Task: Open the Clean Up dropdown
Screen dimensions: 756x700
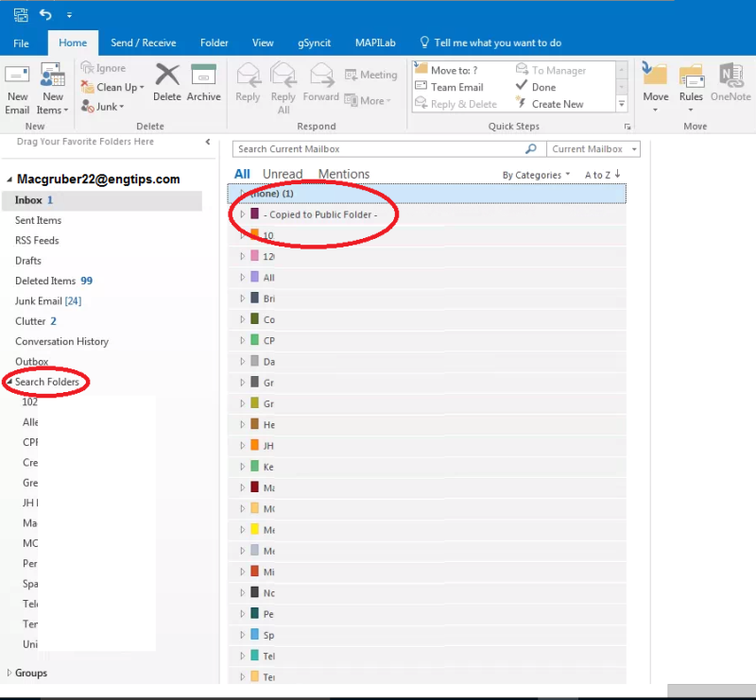Action: [112, 87]
